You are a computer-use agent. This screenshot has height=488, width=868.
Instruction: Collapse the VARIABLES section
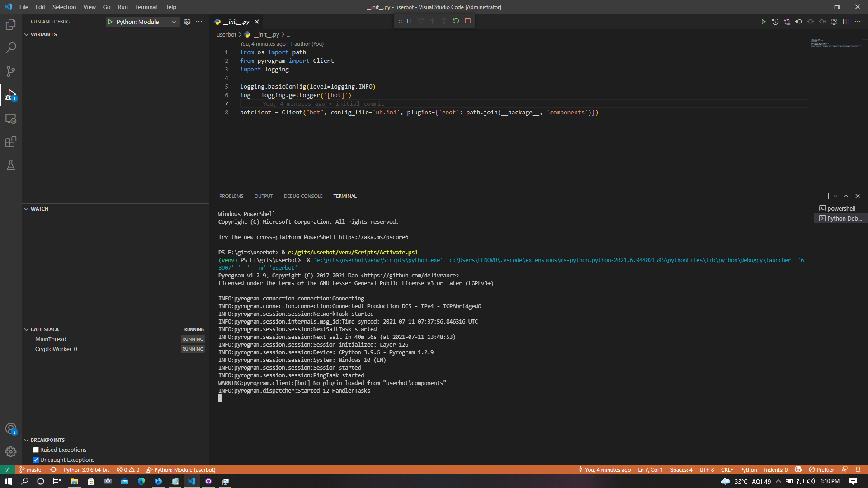(x=26, y=34)
